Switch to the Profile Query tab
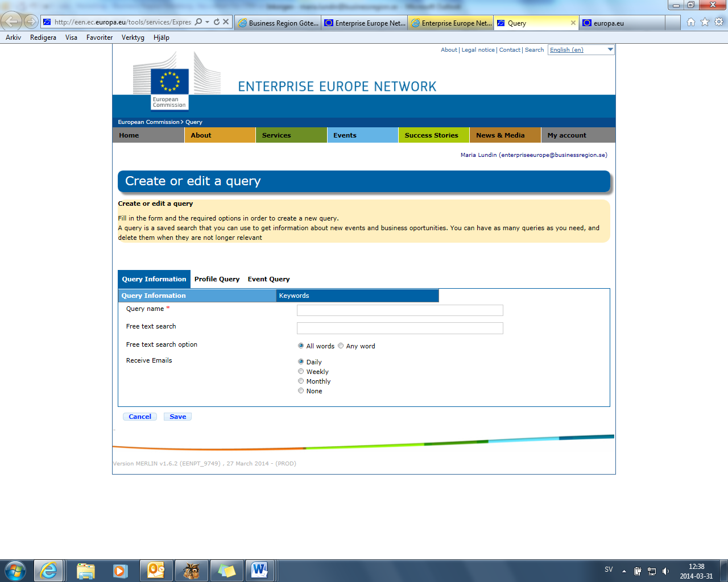This screenshot has height=582, width=728. click(217, 279)
